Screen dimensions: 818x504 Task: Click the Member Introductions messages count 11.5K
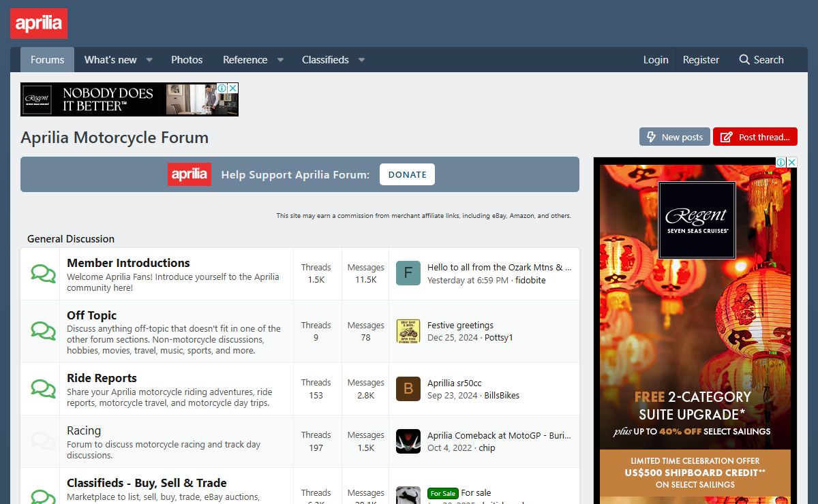coord(365,279)
